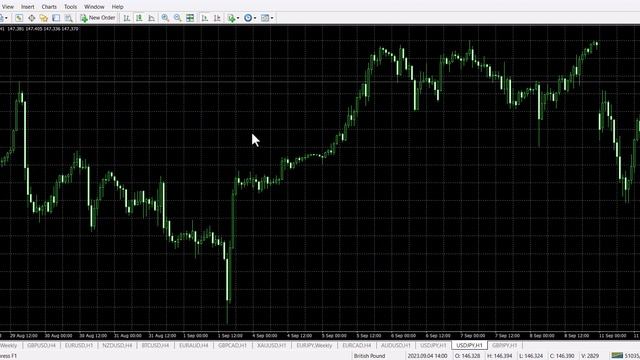Click the 'O: 146.328' open price
The width and height of the screenshot is (640, 360).
tap(467, 356)
